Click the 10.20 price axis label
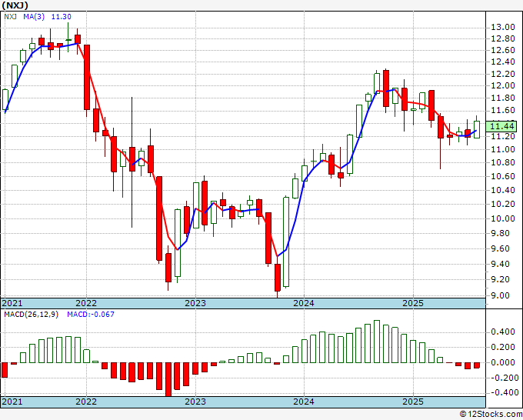 point(503,204)
